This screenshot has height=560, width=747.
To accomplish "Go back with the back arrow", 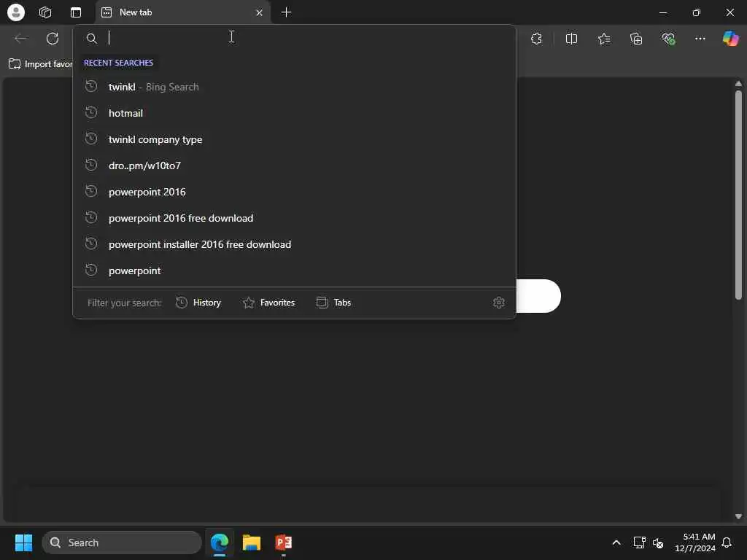I will tap(20, 39).
